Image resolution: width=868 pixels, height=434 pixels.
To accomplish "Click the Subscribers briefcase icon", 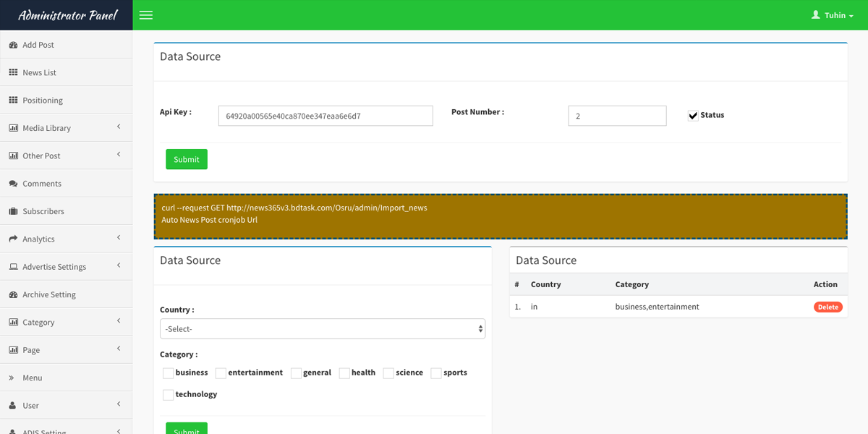I will (x=13, y=211).
